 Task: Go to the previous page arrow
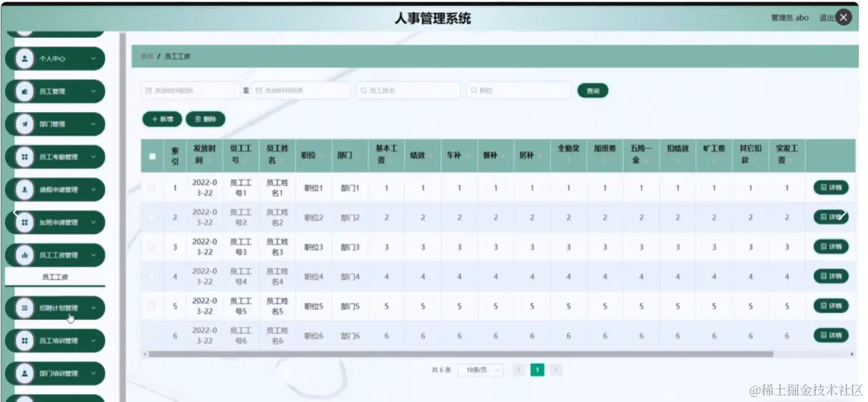pyautogui.click(x=519, y=370)
